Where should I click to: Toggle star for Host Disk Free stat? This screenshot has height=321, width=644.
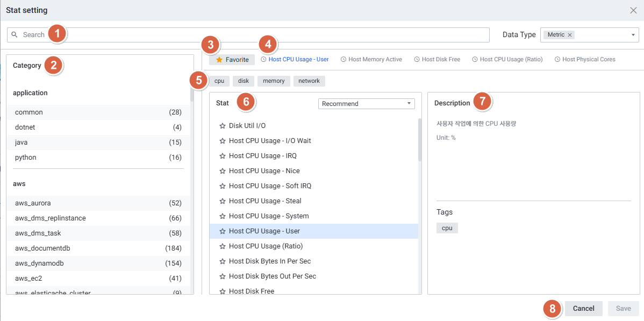pos(223,291)
